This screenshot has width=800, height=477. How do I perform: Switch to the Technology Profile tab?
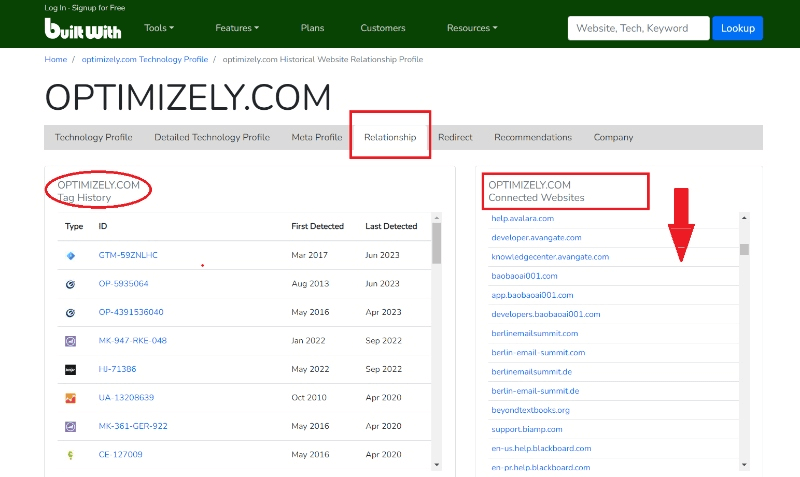pos(93,137)
